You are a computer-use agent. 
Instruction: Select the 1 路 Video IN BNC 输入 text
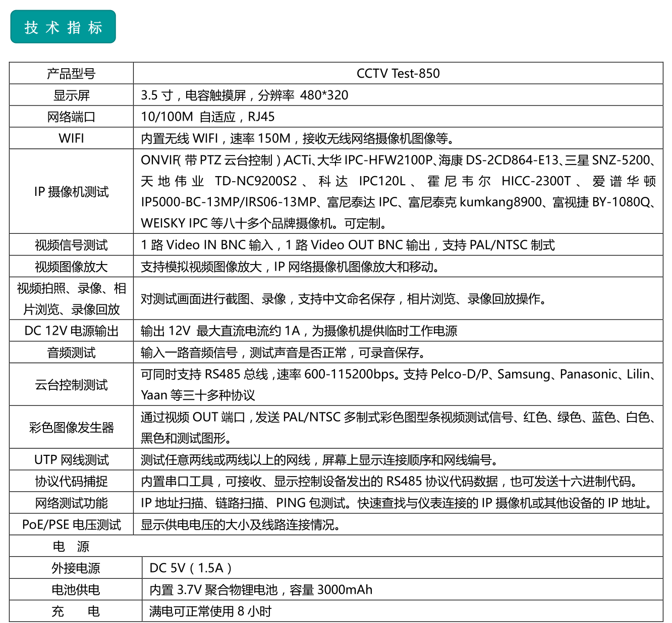[348, 245]
